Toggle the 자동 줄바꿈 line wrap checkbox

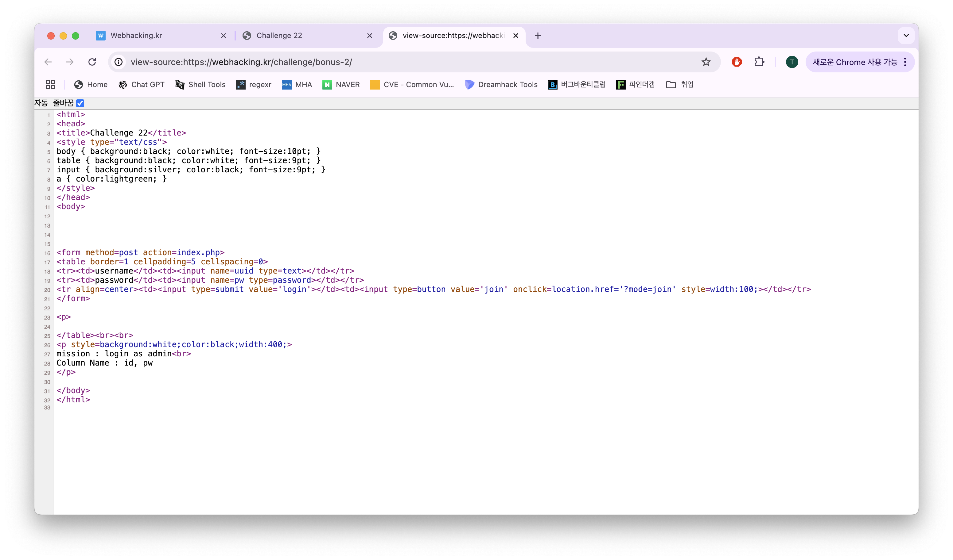80,103
